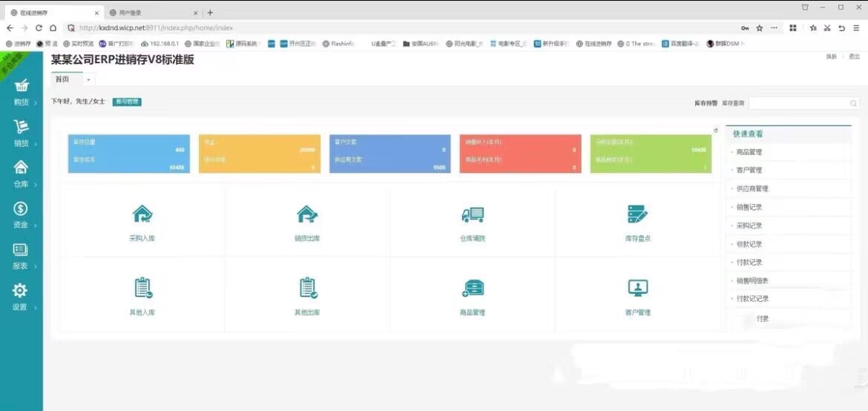Image resolution: width=868 pixels, height=411 pixels.
Task: Click the 仓库调拨 truck transfer icon
Action: 472,215
